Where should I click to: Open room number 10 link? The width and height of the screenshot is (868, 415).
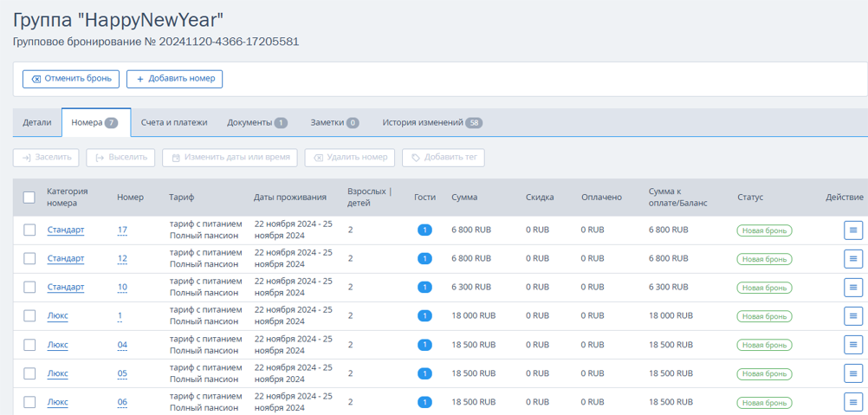(x=122, y=288)
